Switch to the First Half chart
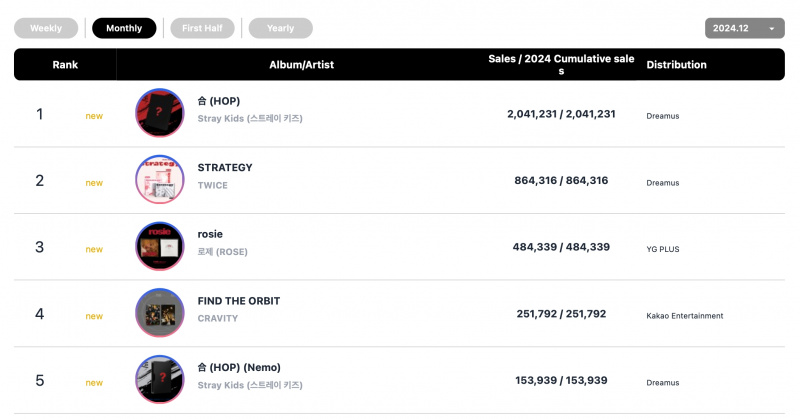Viewport: 800px width, 419px height. 203,28
